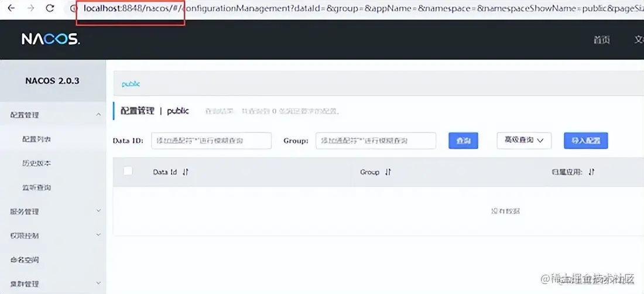The image size is (644, 294).
Task: Click the NACOS 2.0.3 version label
Action: click(53, 81)
